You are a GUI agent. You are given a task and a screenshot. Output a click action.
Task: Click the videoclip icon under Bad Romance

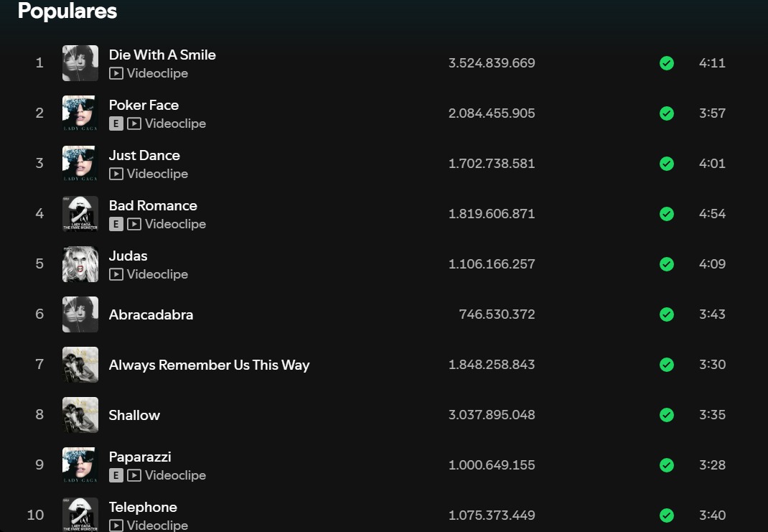134,224
